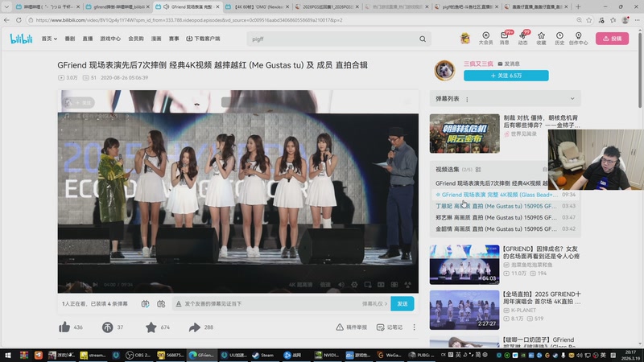Like the video with thumbs-up icon
This screenshot has height=362, width=644.
[64, 327]
